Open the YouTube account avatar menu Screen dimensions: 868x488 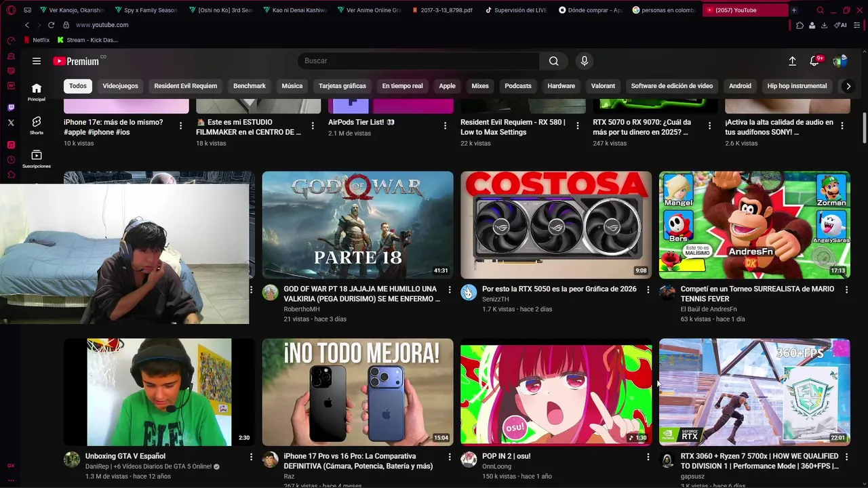coord(840,61)
